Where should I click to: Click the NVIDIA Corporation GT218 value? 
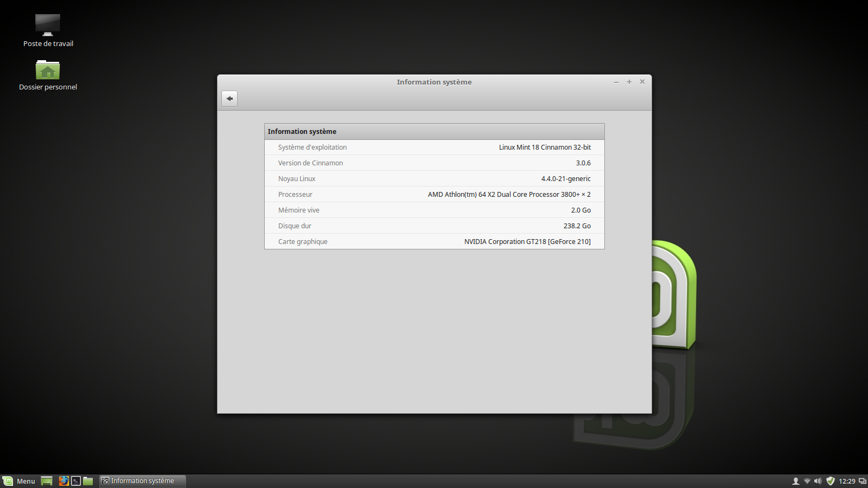pos(527,242)
